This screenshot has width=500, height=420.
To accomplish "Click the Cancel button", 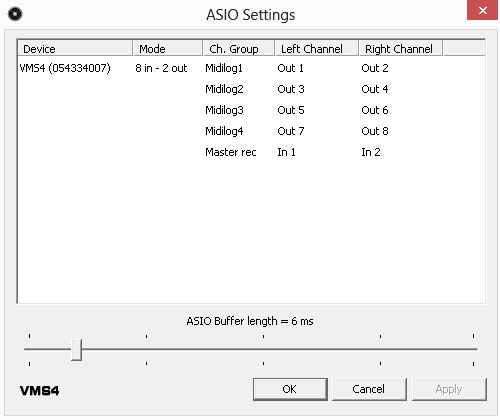I will pyautogui.click(x=369, y=389).
